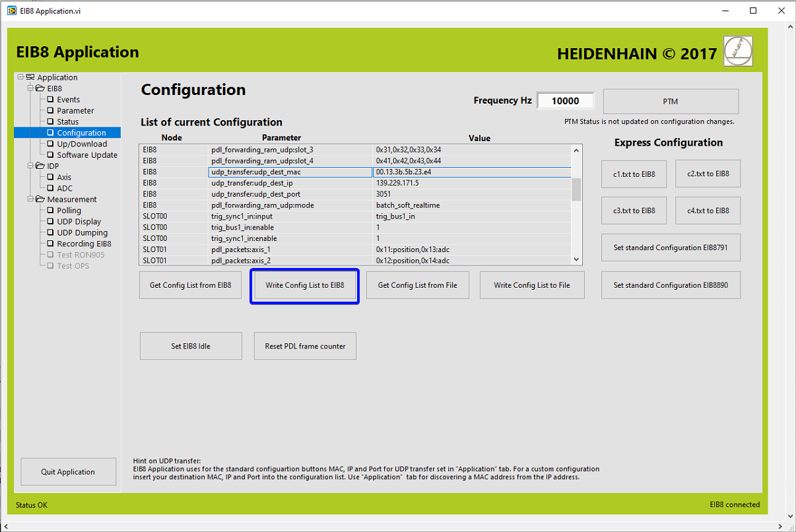The image size is (796, 532).
Task: Click Quit Application button
Action: pos(68,472)
